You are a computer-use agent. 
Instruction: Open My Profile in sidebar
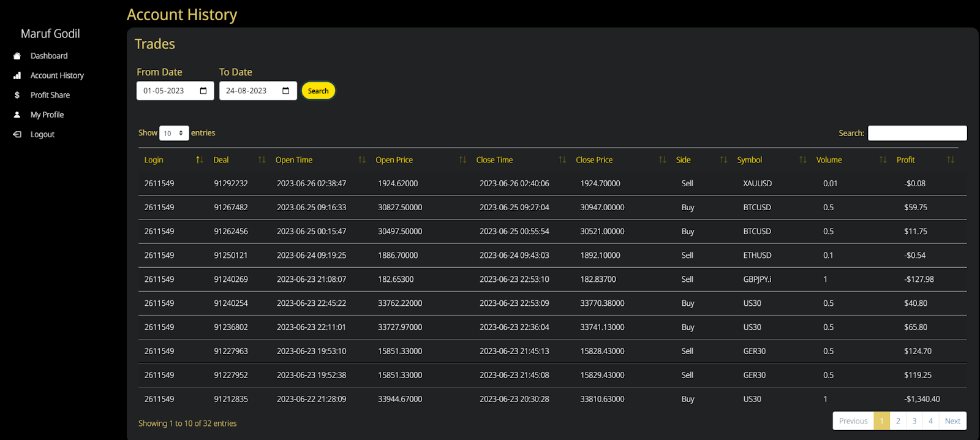pos(47,115)
